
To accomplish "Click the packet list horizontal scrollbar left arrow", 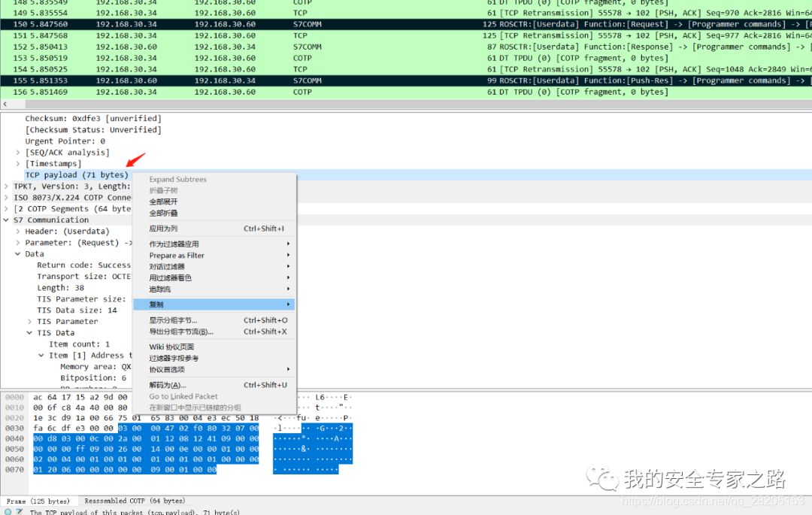I will tap(5, 104).
